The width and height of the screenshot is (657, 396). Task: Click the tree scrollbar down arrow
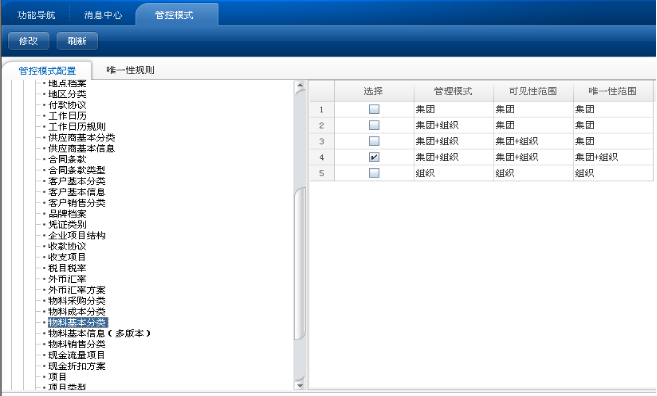coord(300,385)
